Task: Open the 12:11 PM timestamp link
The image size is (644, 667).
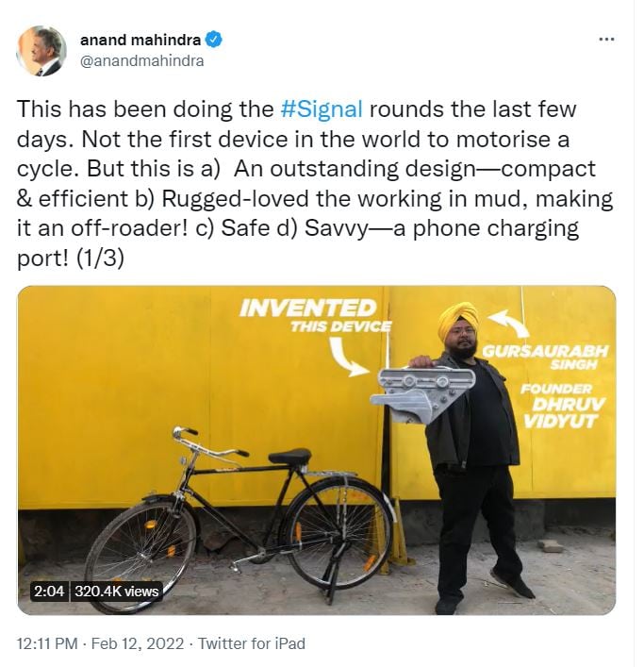Action: [x=47, y=643]
